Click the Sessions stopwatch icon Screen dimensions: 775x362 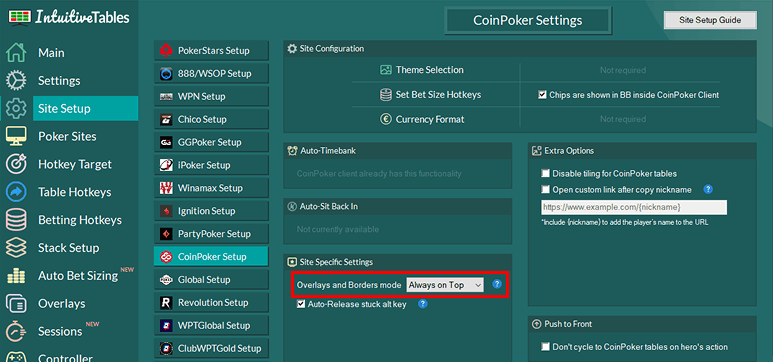coord(16,331)
